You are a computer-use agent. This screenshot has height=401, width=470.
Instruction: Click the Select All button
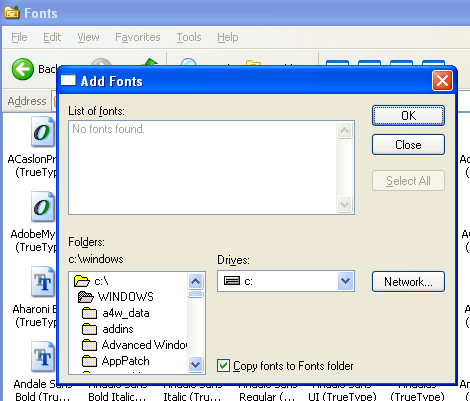click(x=408, y=181)
